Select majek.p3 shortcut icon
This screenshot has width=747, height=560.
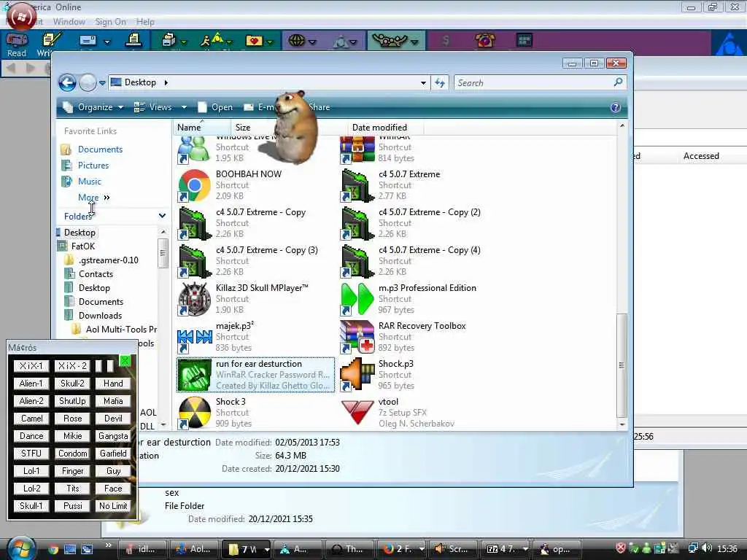[x=194, y=337]
